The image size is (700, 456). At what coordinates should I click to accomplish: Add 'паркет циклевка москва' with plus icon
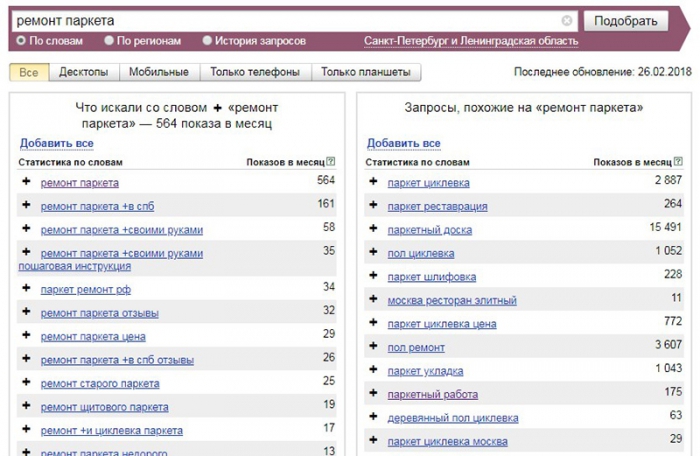pos(374,440)
